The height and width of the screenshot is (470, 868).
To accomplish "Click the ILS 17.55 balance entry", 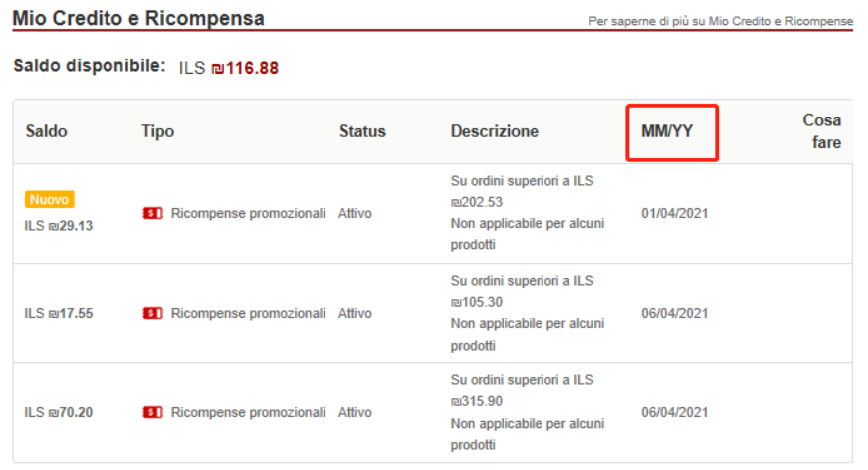I will [59, 313].
